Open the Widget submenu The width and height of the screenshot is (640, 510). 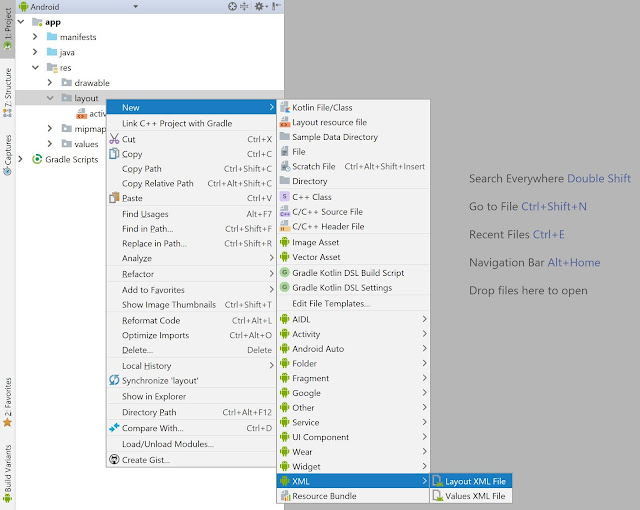coord(353,466)
